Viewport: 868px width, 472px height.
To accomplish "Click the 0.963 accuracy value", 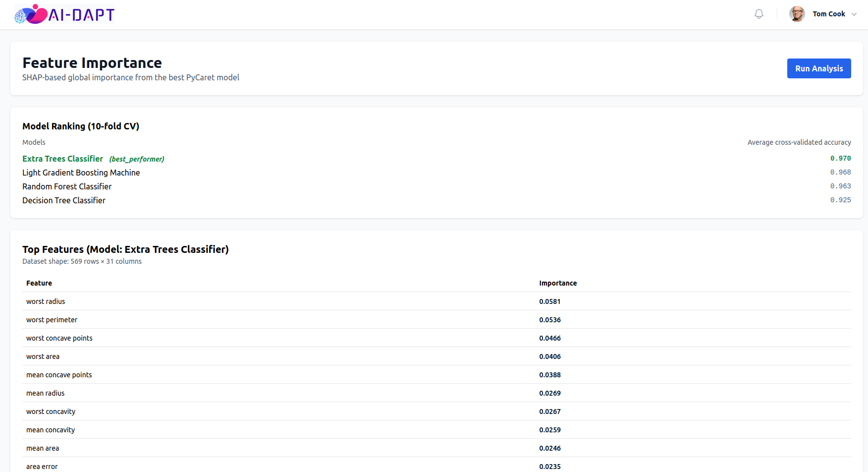I will (x=840, y=186).
